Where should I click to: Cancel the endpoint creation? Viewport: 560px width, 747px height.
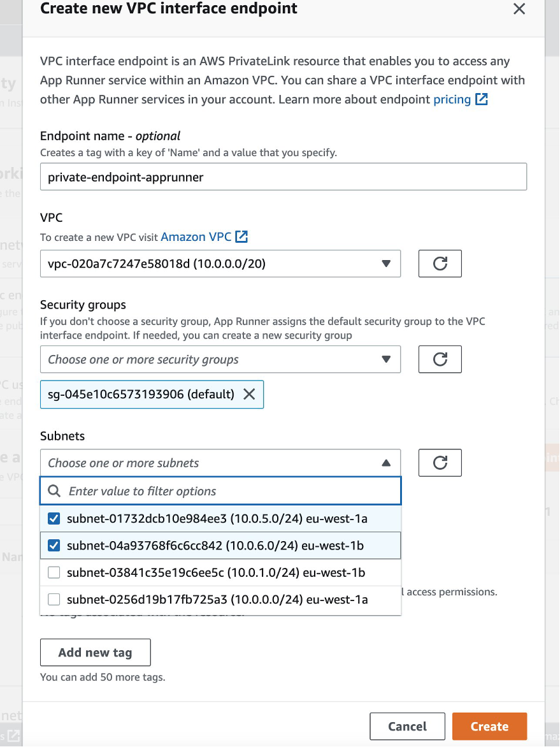tap(407, 726)
